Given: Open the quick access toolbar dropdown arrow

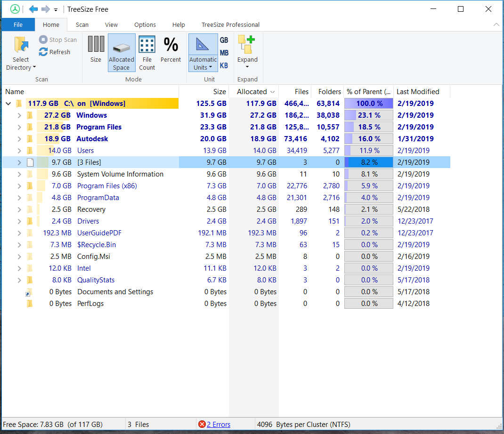Looking at the screenshot, I should tap(56, 10).
